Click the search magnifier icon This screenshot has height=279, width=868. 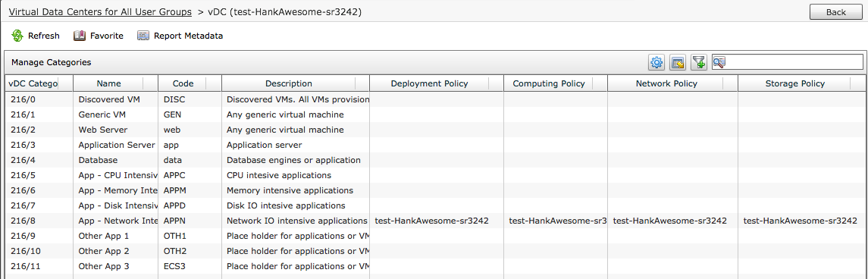point(719,62)
